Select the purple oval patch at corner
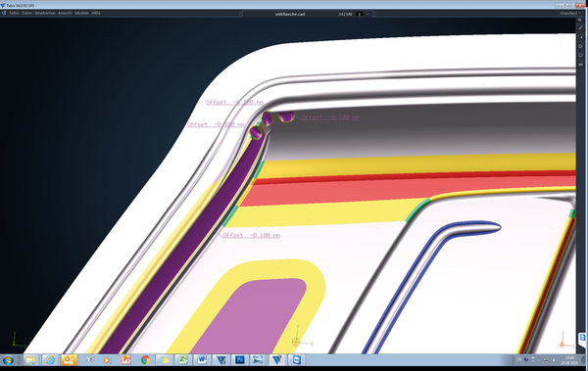Screen dimensions: 588x371 pos(286,116)
